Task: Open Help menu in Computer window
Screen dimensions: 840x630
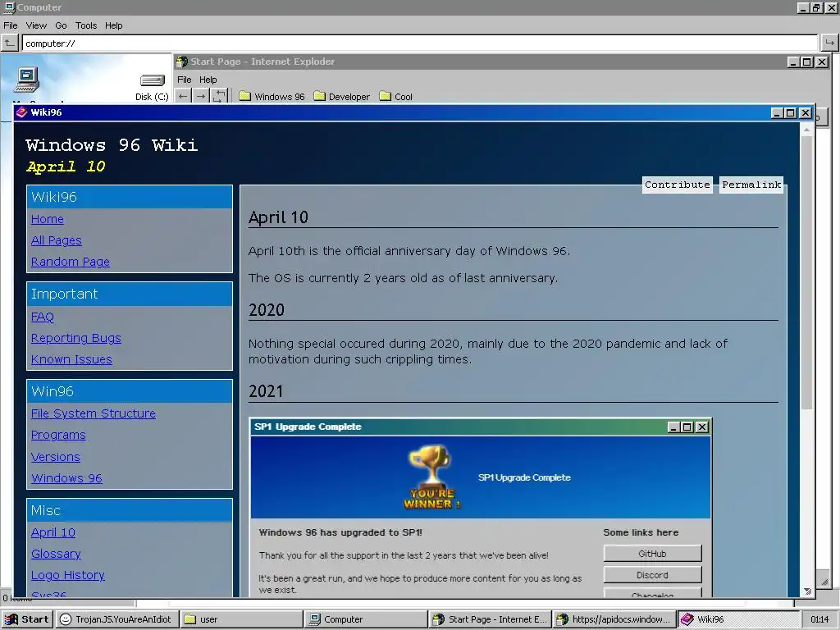Action: pyautogui.click(x=113, y=25)
